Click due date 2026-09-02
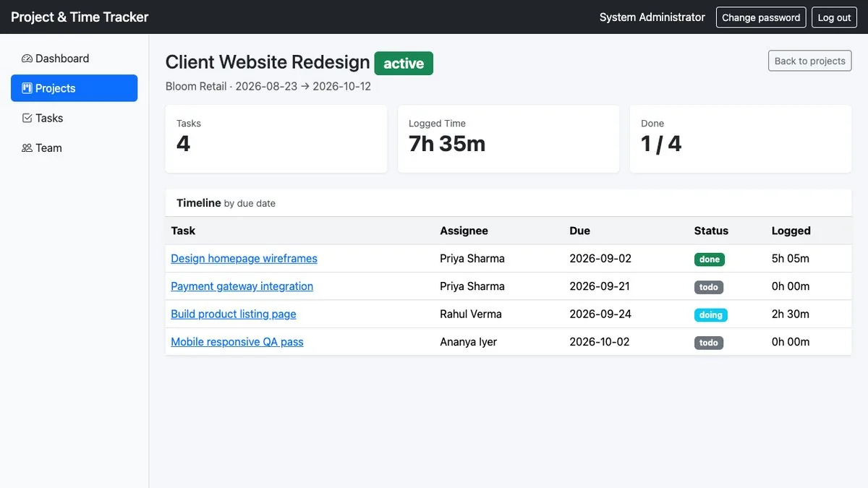Image resolution: width=868 pixels, height=488 pixels. pos(600,258)
